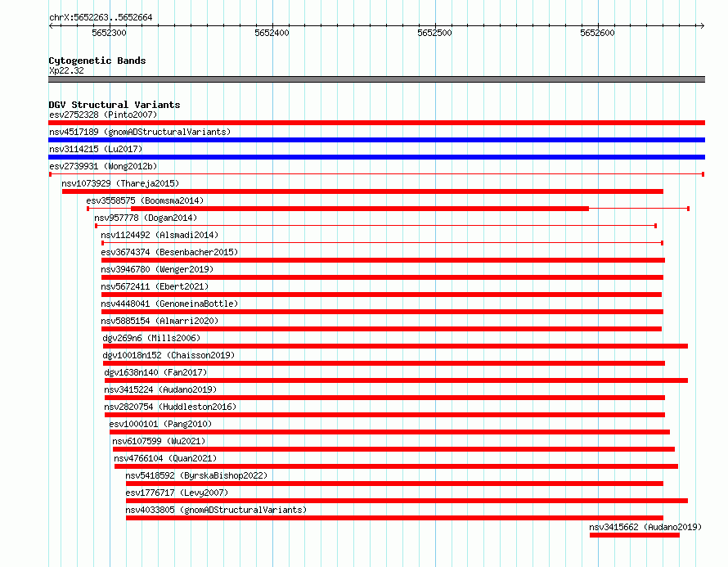Open variant nsv5885154 (Almarri2020)
Screen dimensions: 728x567
[x=160, y=321]
